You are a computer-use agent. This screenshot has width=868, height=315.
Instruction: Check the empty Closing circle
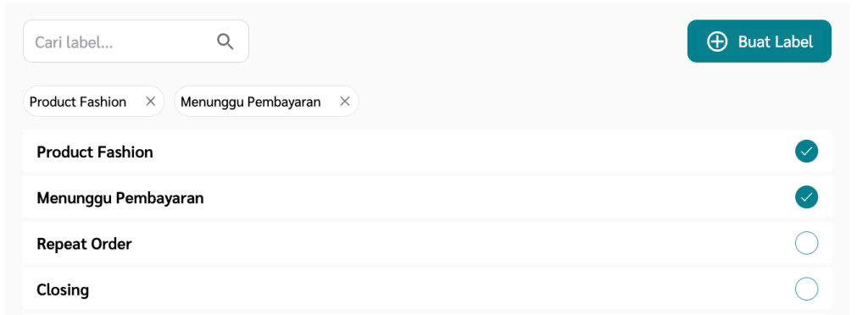(806, 289)
